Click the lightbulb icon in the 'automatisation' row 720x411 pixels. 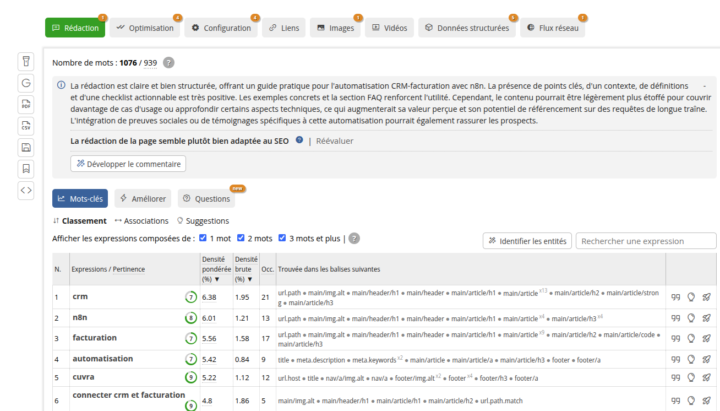(x=691, y=359)
